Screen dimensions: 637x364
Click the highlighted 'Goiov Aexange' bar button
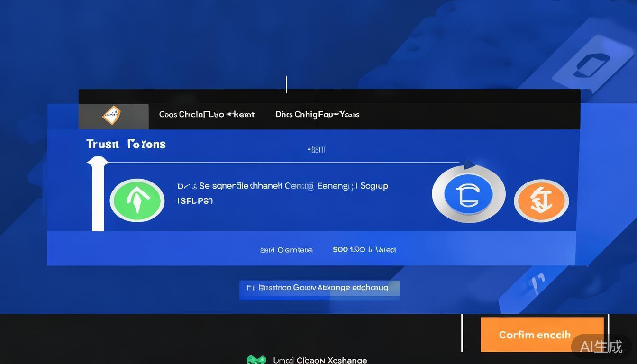(x=319, y=288)
